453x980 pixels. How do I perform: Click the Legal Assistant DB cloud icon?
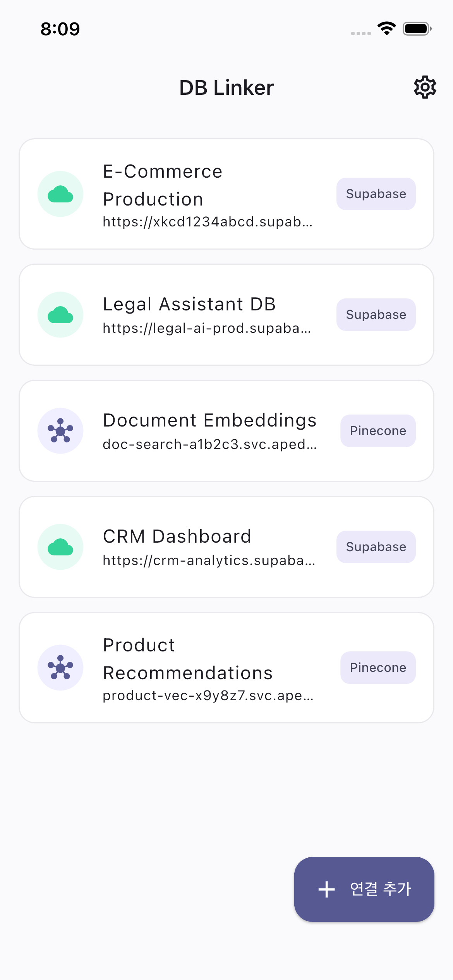click(60, 315)
